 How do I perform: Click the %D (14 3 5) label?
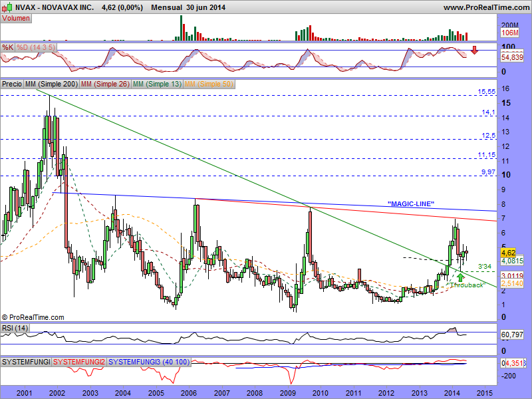tap(36, 47)
